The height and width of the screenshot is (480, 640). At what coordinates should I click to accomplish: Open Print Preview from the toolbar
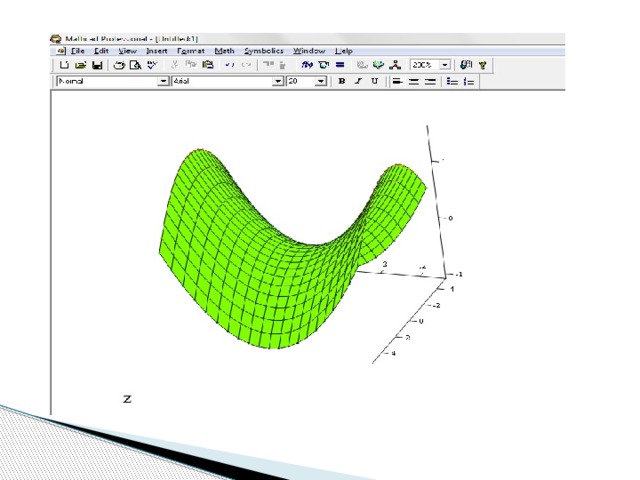tap(135, 65)
